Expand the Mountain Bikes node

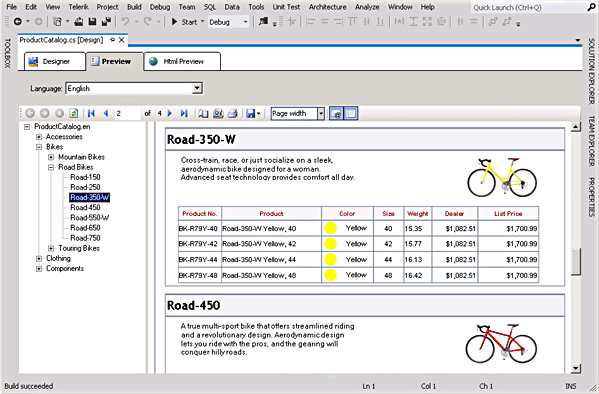(x=51, y=157)
